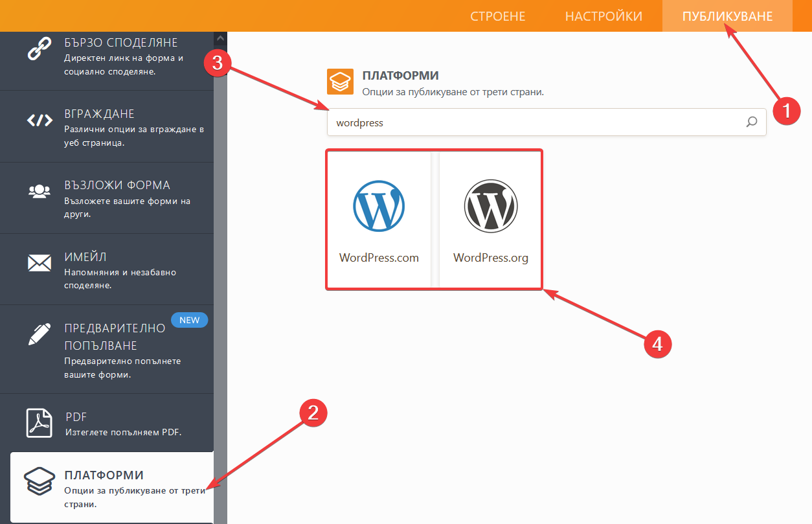Open ВЪЗЛОЖИ ФОРМА section
Viewport: 812px width, 524px height.
[x=107, y=198]
